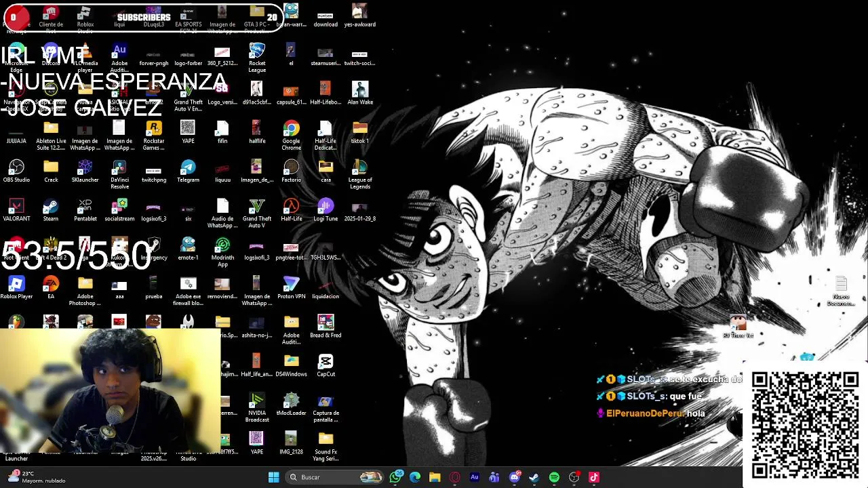Image resolution: width=868 pixels, height=488 pixels.
Task: Select the fifin file shortcut
Action: tap(222, 133)
